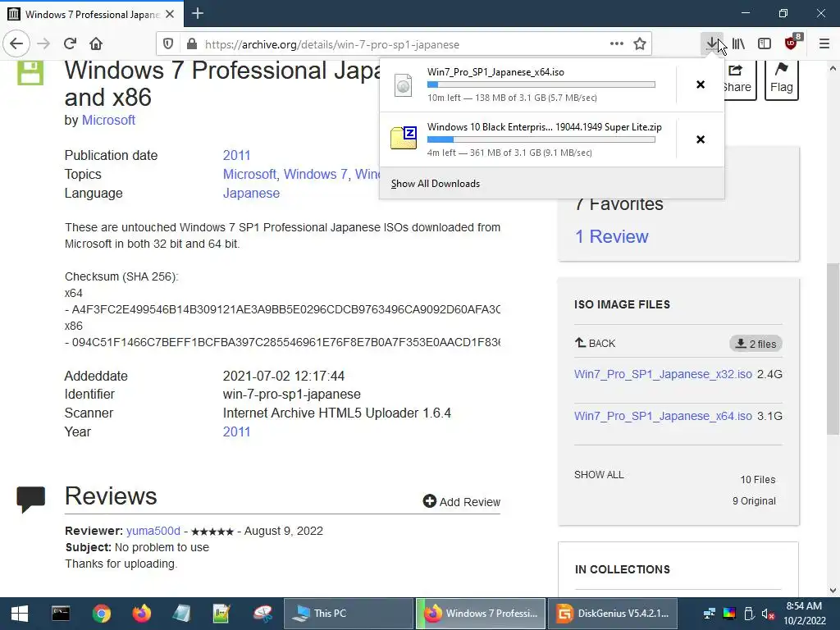Cancel the Windows 10 Black Enterprise zip download

[701, 139]
